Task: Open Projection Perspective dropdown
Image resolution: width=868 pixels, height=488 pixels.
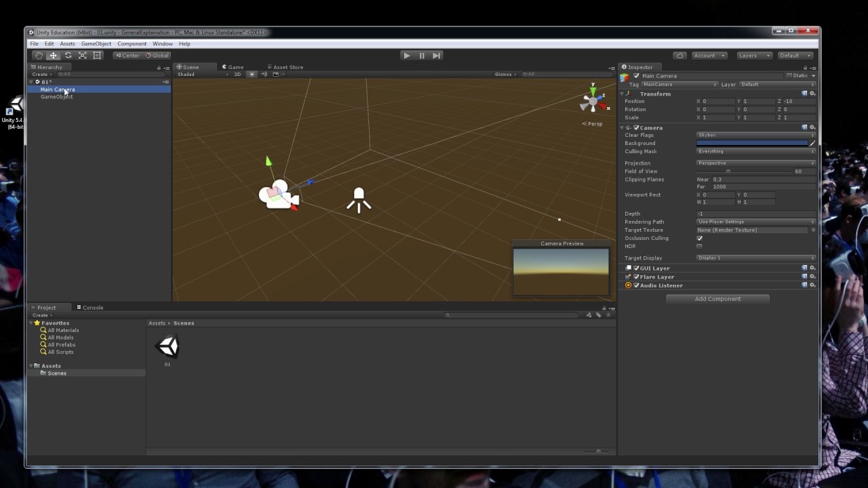Action: coord(756,163)
